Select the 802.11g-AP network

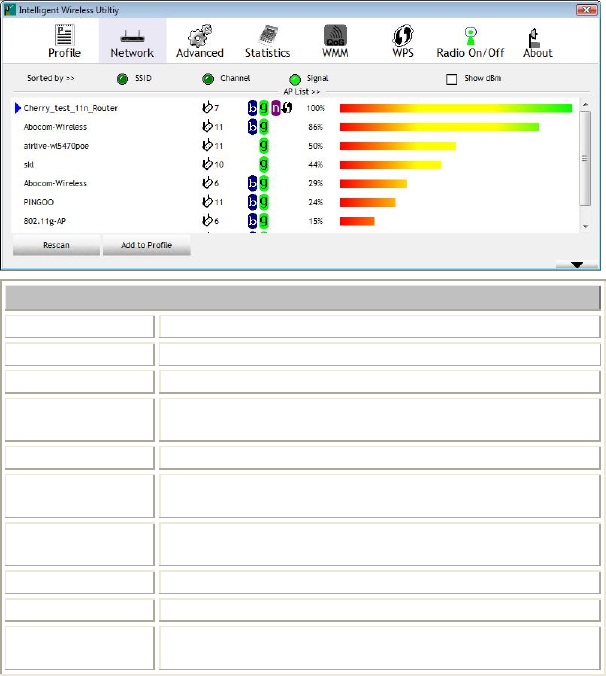(x=45, y=221)
